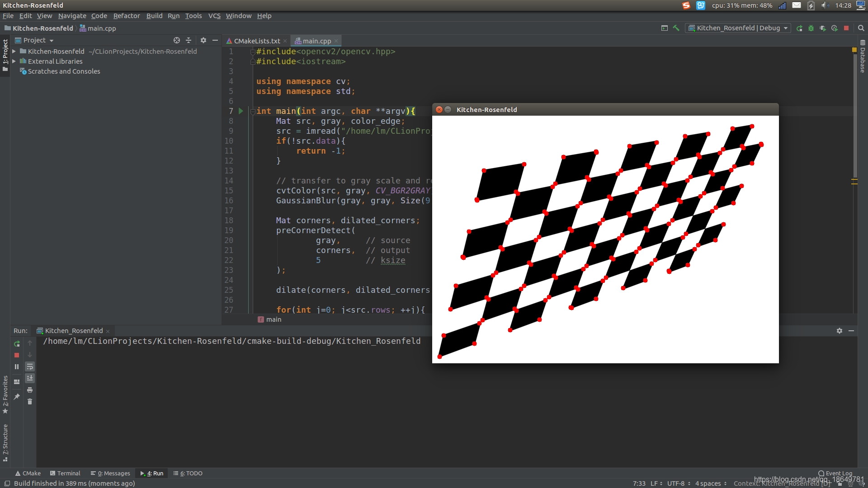This screenshot has width=868, height=488.
Task: Open the File menu
Action: coord(8,16)
